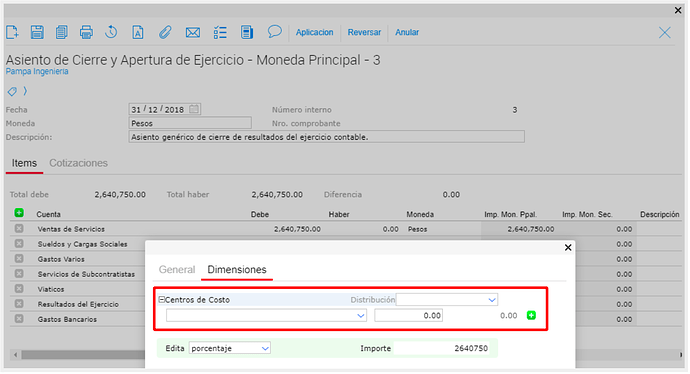Open the history clock-arrow icon
This screenshot has height=374, width=690.
(x=111, y=32)
